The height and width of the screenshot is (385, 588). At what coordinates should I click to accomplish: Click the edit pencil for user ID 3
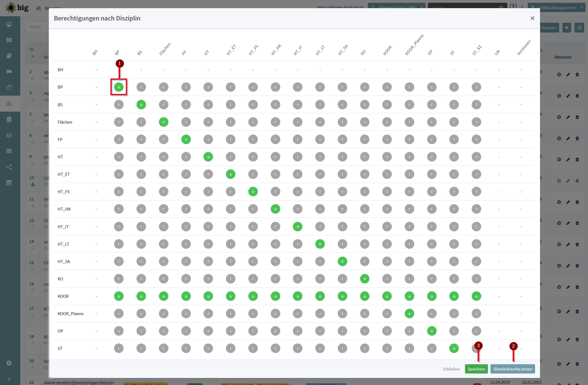pyautogui.click(x=568, y=96)
